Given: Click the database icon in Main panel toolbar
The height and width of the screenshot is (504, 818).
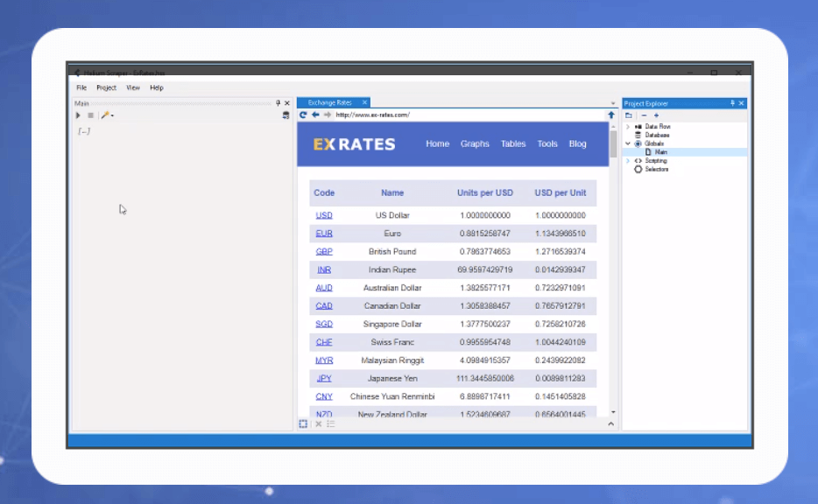Looking at the screenshot, I should [286, 115].
